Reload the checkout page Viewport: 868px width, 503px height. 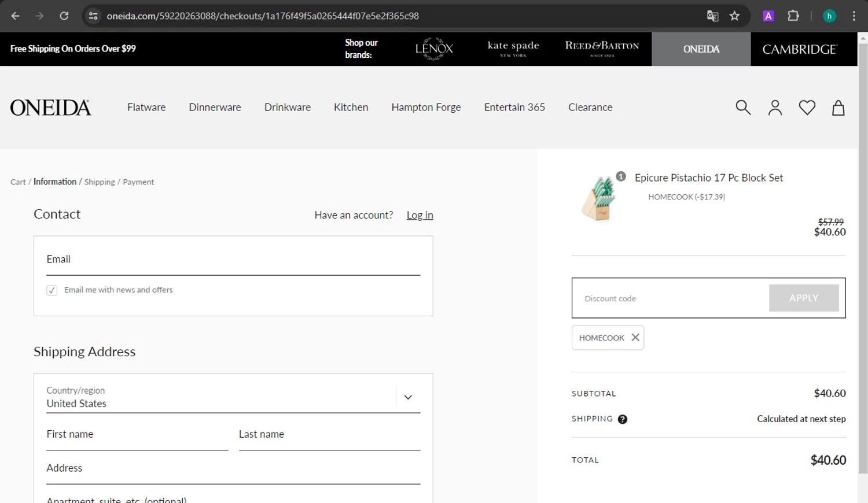(x=64, y=16)
